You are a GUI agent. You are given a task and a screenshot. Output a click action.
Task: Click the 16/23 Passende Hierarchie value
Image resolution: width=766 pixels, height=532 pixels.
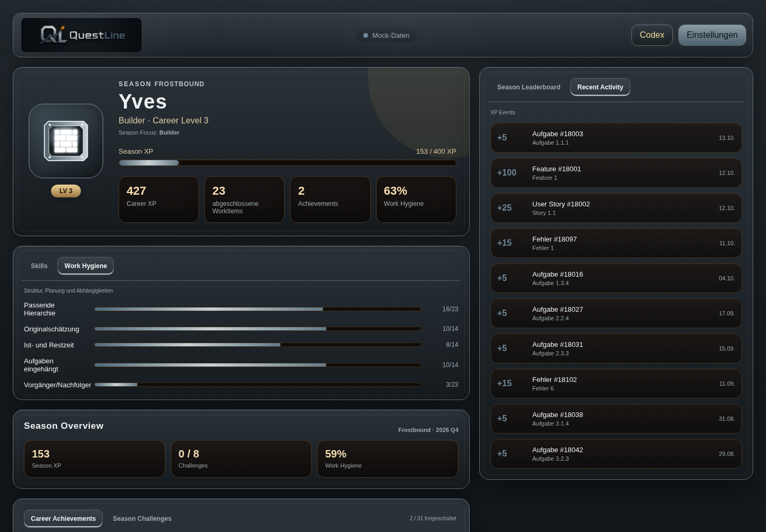[x=450, y=309]
